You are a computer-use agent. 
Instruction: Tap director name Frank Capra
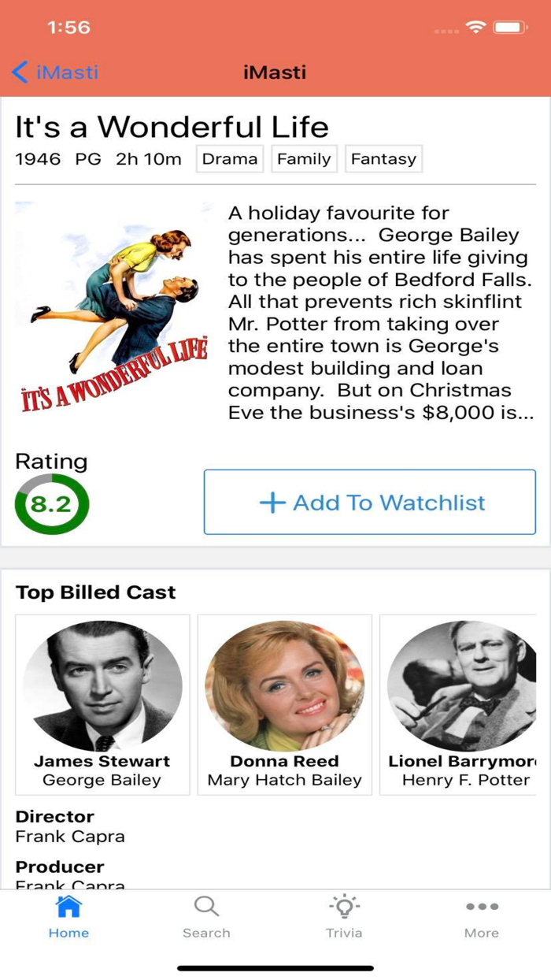point(70,837)
